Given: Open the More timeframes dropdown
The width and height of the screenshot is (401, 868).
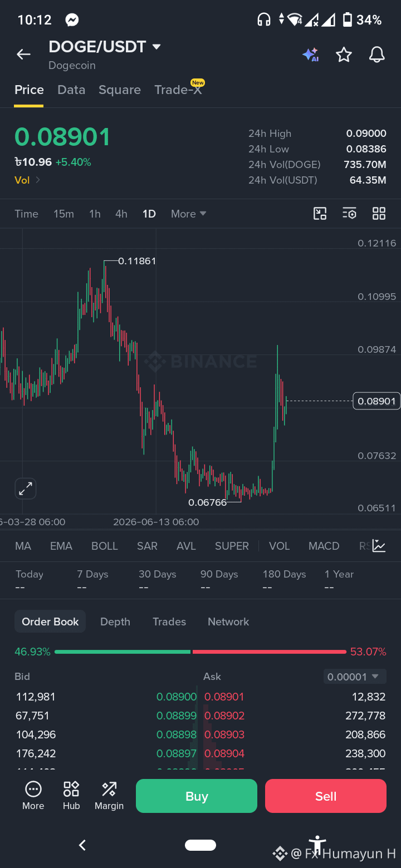Looking at the screenshot, I should click(x=189, y=214).
